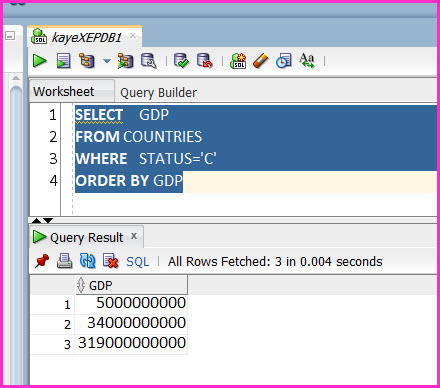This screenshot has width=440, height=388.
Task: Open SQL History clock icon
Action: click(284, 61)
